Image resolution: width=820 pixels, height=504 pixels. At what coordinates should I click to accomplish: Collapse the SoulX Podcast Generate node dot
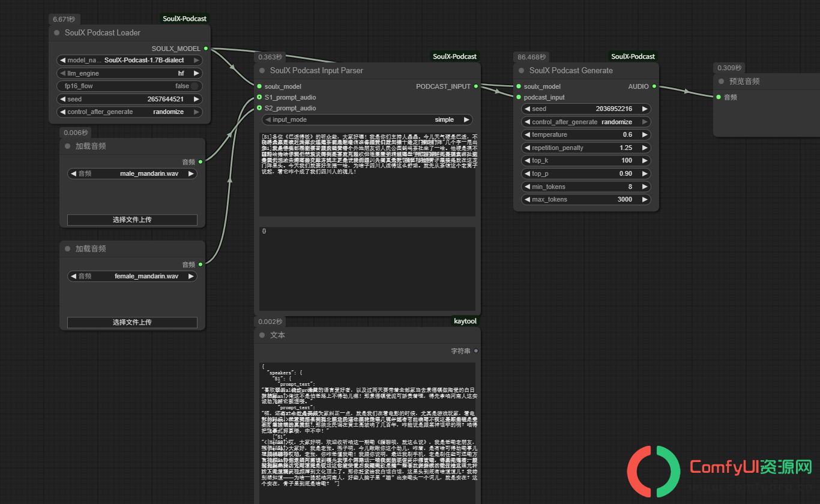(x=522, y=71)
